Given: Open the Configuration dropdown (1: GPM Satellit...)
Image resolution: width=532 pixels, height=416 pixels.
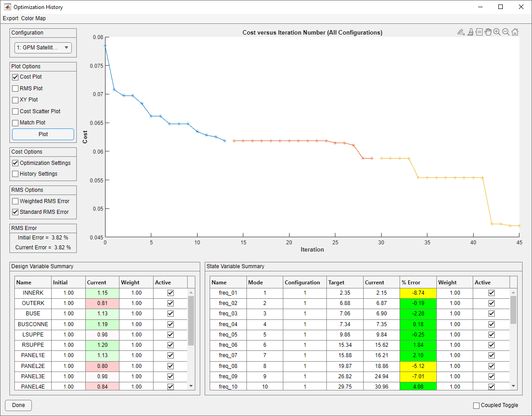Looking at the screenshot, I should point(43,48).
